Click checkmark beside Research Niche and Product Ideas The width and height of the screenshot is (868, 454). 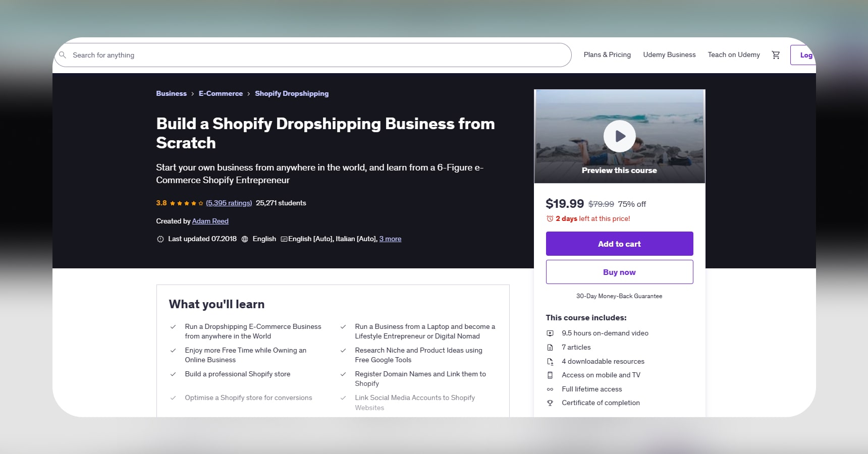[343, 351]
